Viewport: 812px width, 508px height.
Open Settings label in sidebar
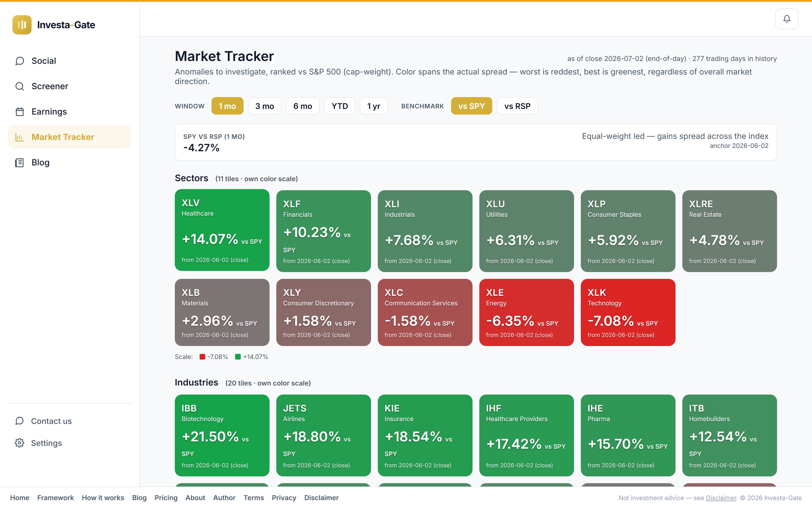click(x=46, y=443)
